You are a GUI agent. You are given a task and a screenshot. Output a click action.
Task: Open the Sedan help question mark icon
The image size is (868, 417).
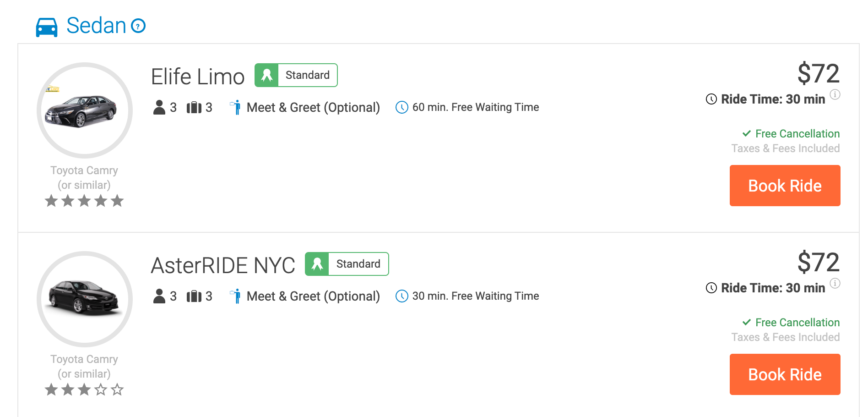tap(138, 26)
